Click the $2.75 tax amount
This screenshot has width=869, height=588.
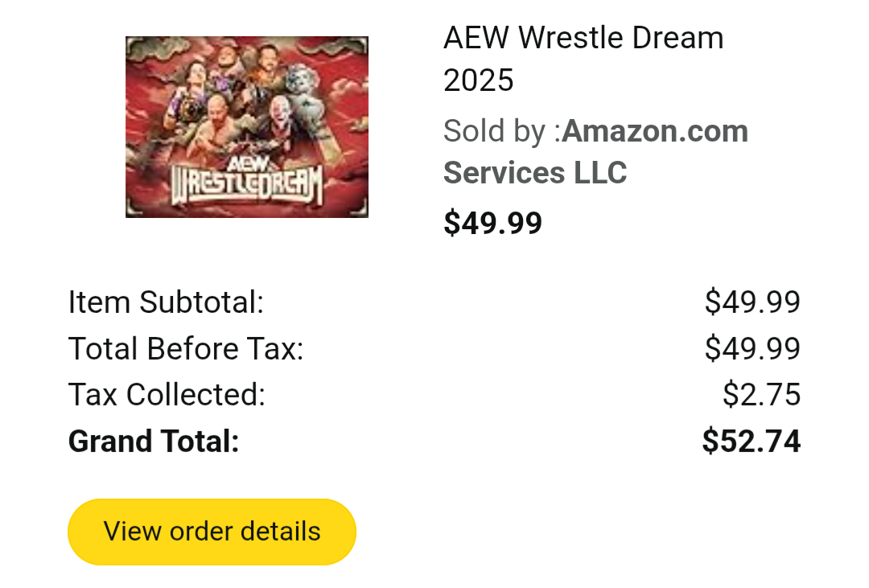pyautogui.click(x=761, y=395)
